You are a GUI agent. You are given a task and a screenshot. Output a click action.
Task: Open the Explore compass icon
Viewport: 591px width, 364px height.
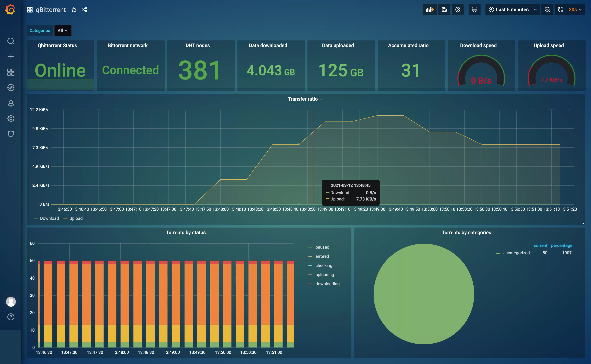(x=11, y=87)
